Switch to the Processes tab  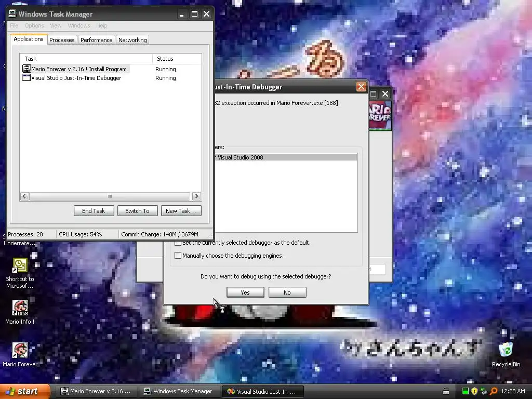pos(62,39)
